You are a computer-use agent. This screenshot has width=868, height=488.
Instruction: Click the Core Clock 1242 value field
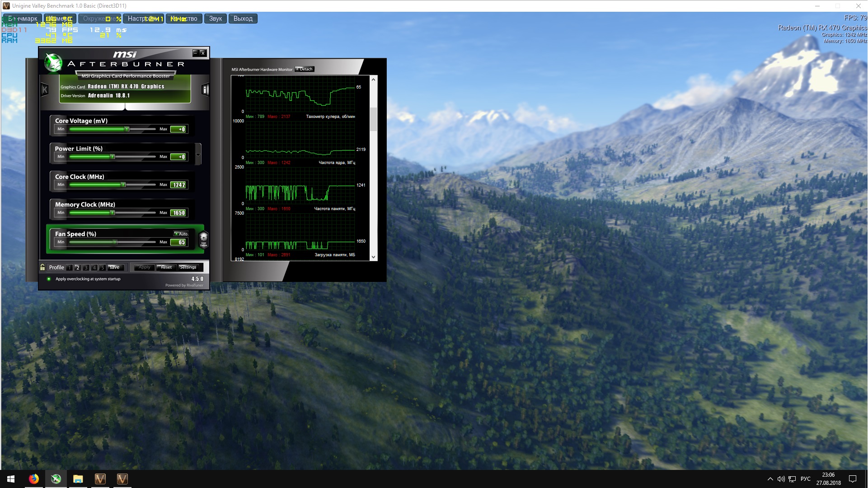coord(178,185)
